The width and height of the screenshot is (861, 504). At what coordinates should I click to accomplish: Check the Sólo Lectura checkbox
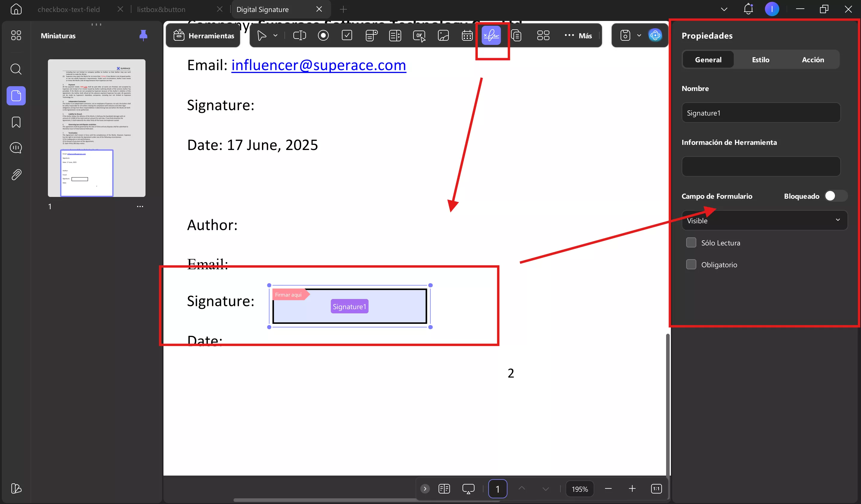(691, 243)
